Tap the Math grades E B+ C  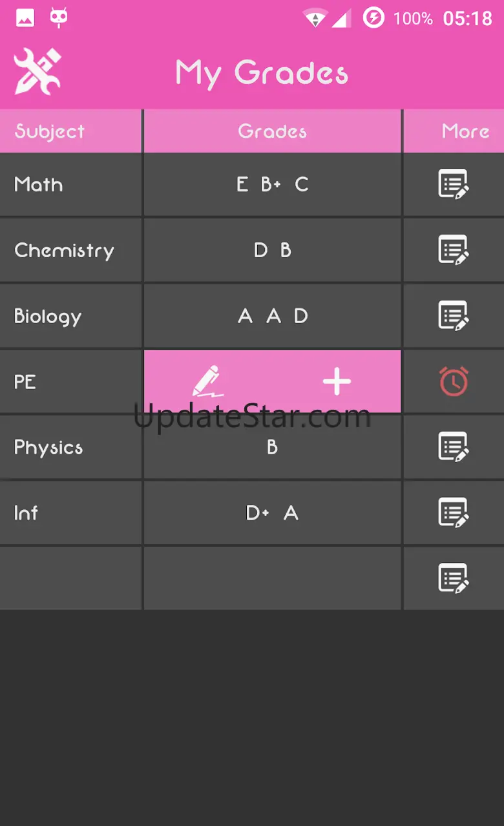pyautogui.click(x=272, y=185)
